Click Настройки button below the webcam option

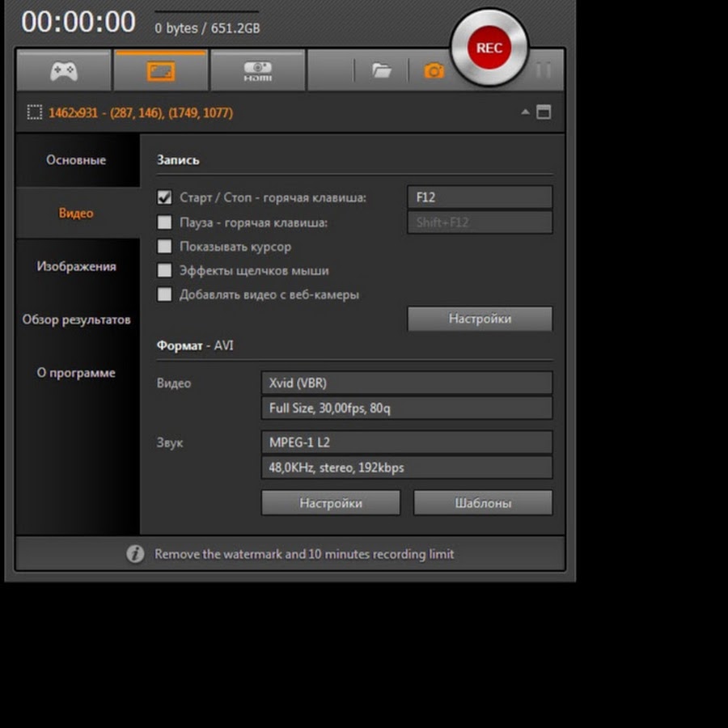tap(480, 319)
